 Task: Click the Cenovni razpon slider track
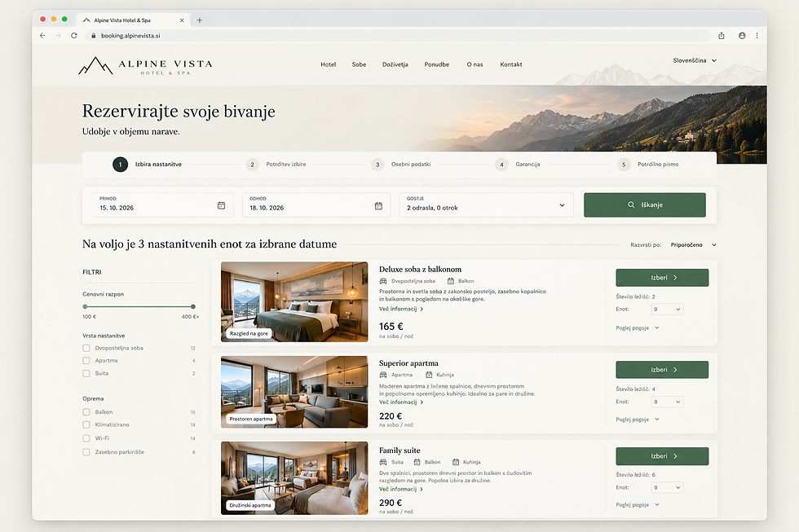[139, 306]
